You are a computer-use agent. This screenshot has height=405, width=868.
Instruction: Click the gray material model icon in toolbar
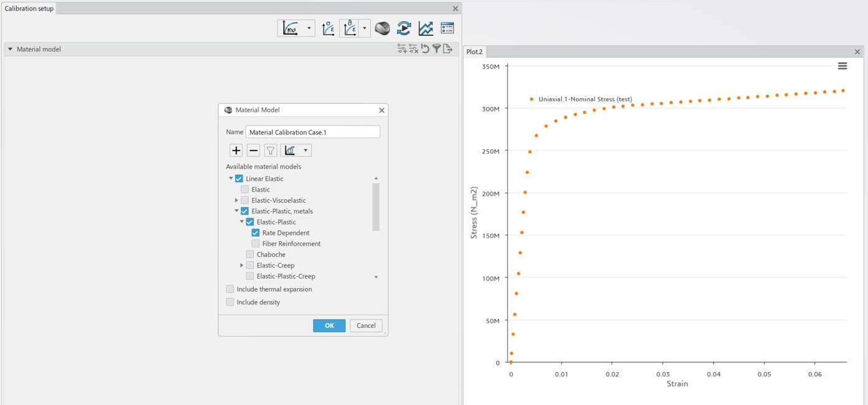382,28
